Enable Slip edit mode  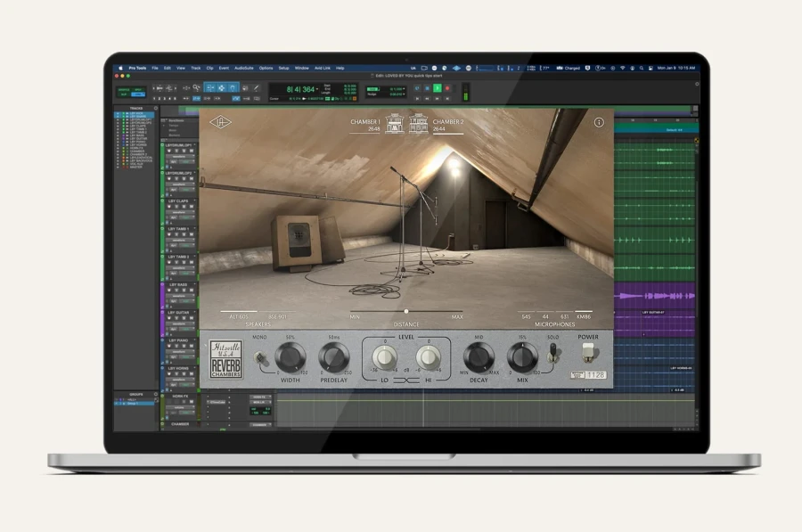[123, 94]
